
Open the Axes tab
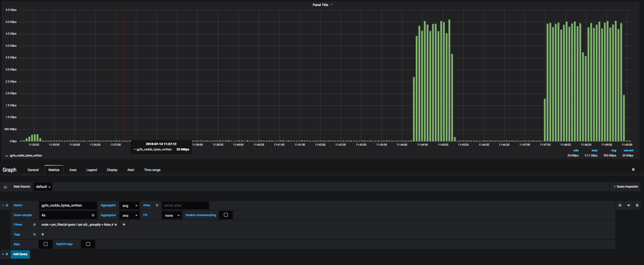pos(73,170)
